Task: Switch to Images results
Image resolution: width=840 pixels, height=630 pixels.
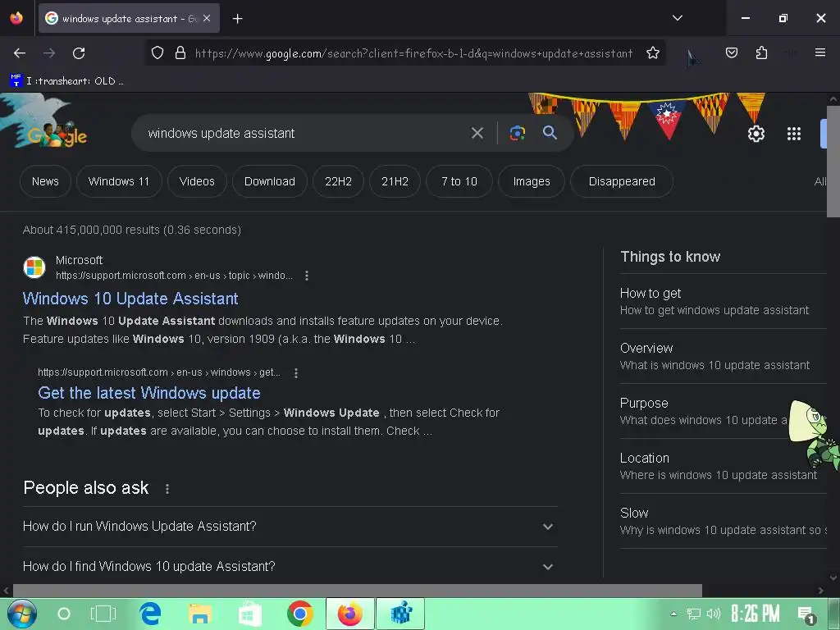Action: pyautogui.click(x=532, y=181)
